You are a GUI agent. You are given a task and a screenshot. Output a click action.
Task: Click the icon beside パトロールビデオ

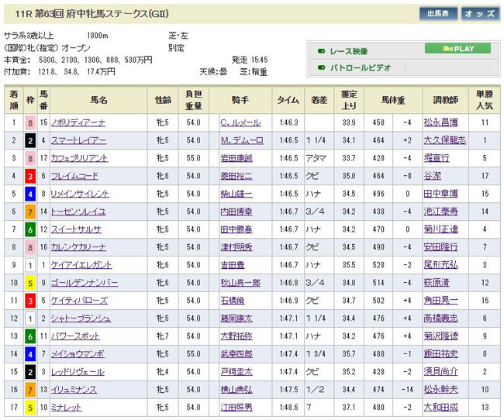point(320,68)
